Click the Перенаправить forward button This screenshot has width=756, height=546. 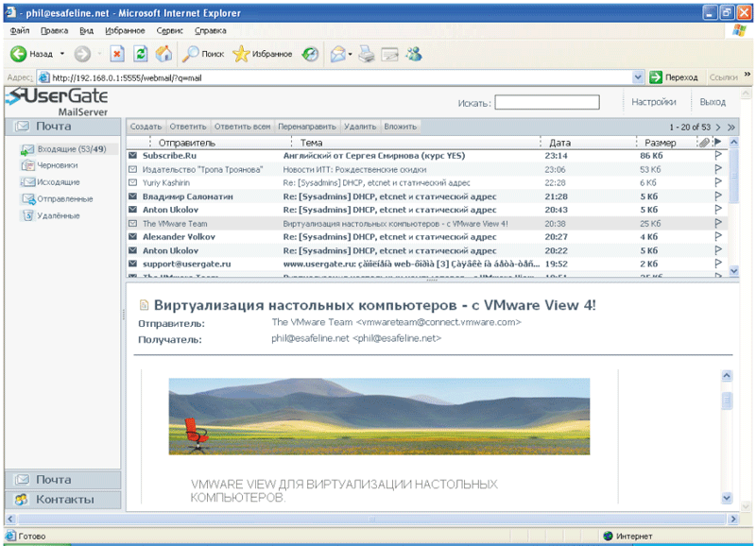[x=307, y=127]
